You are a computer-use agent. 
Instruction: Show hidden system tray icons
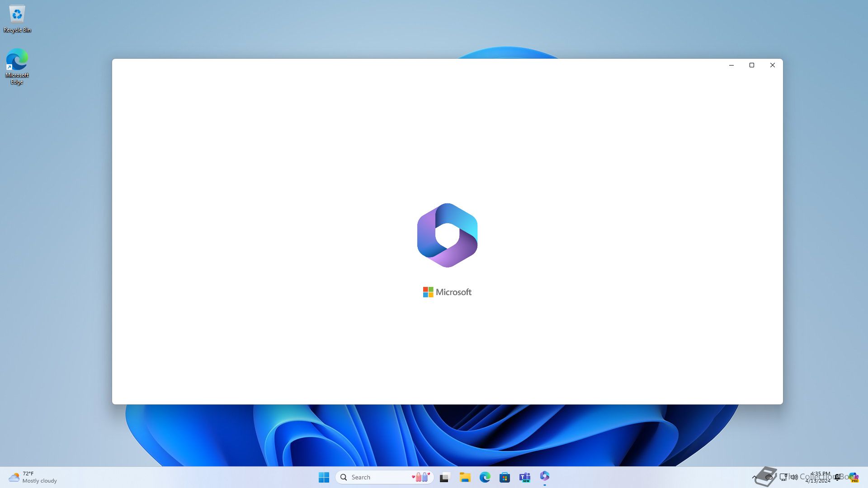click(x=755, y=477)
